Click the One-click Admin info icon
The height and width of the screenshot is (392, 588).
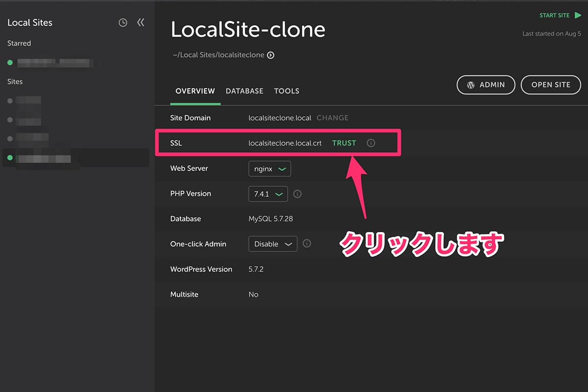coord(307,244)
